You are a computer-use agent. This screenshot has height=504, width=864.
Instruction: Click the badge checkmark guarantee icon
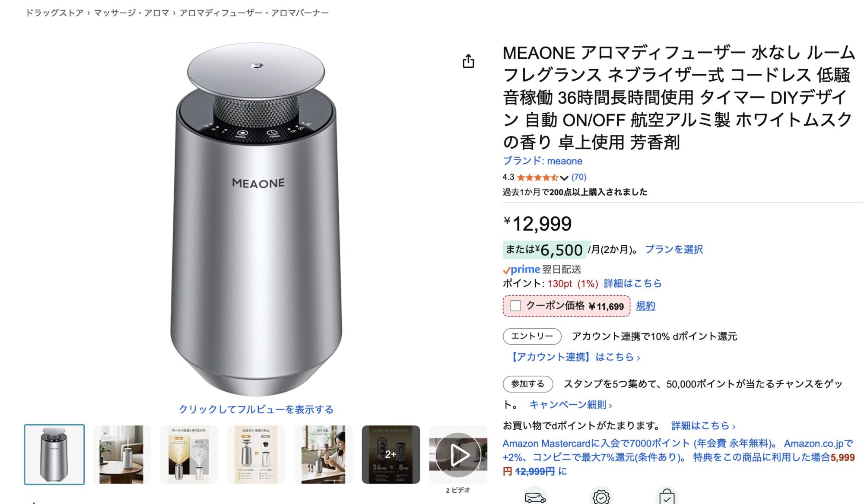coord(601,497)
